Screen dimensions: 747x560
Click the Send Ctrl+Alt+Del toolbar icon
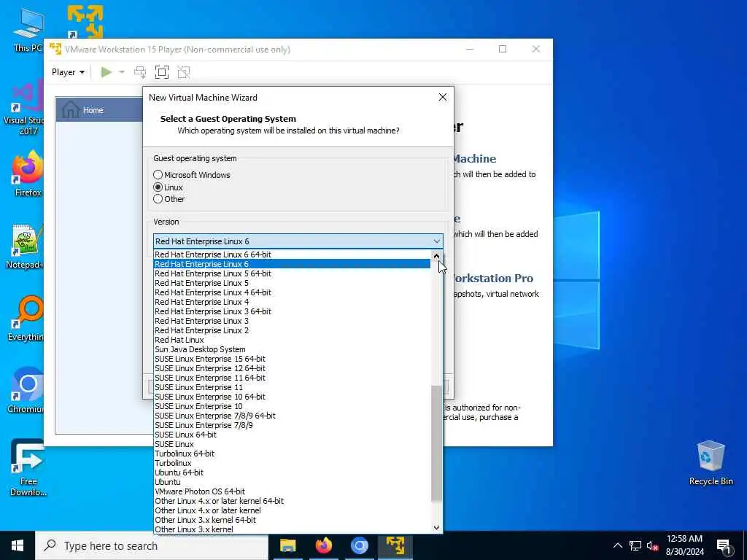[139, 72]
